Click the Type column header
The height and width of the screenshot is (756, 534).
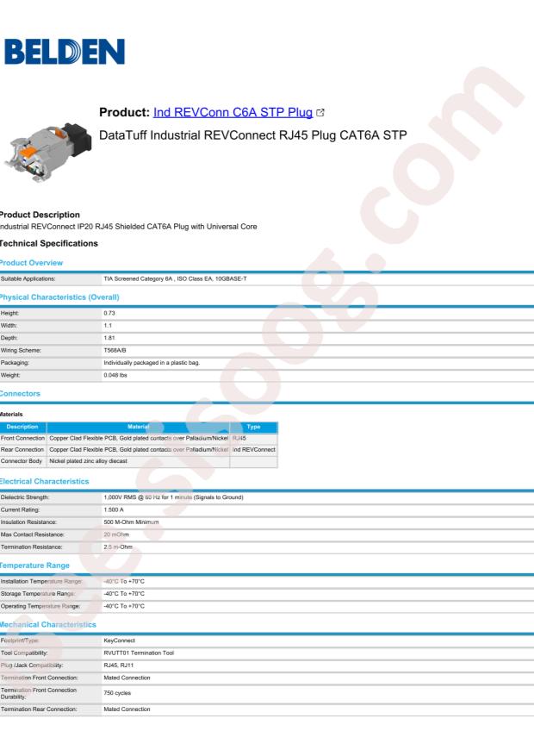point(254,427)
